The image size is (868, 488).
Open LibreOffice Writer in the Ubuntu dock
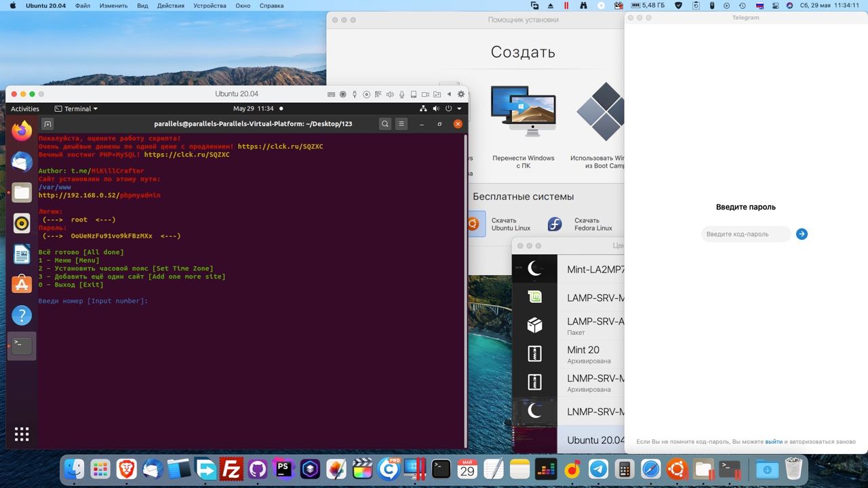coord(22,254)
